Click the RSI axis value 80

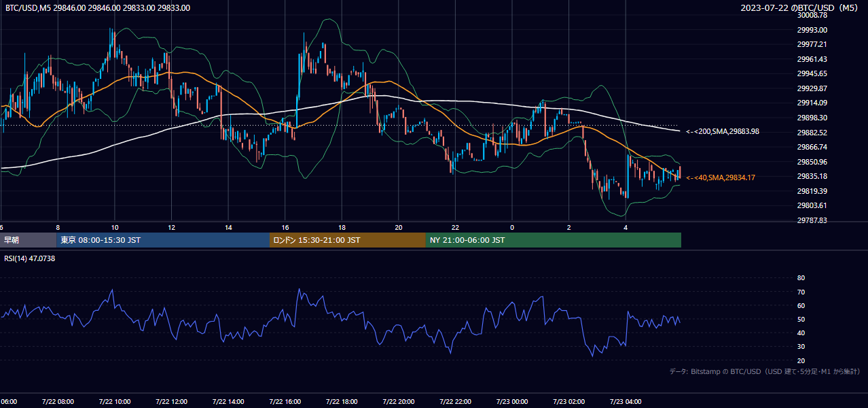(801, 278)
